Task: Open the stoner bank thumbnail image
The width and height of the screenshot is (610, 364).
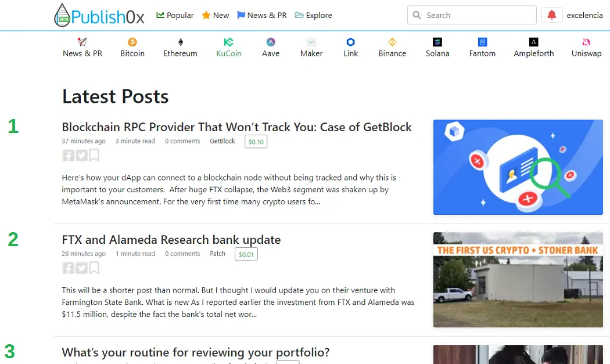Action: 518,280
